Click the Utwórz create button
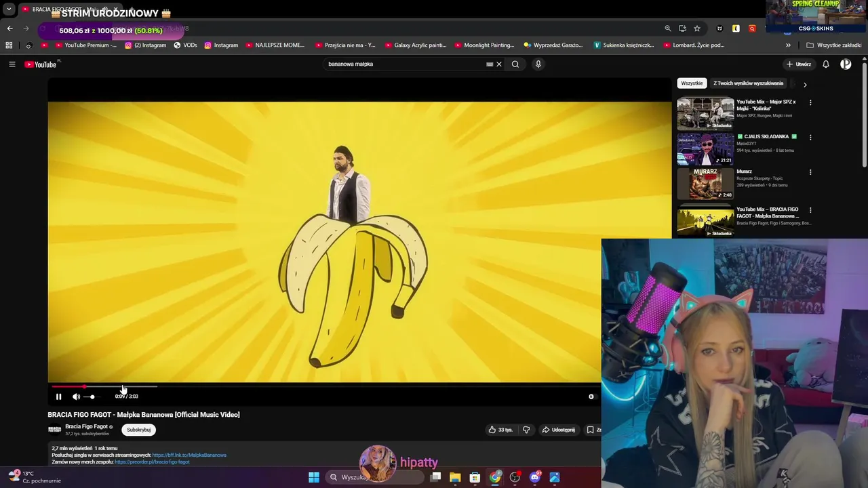The image size is (868, 488). tap(799, 64)
